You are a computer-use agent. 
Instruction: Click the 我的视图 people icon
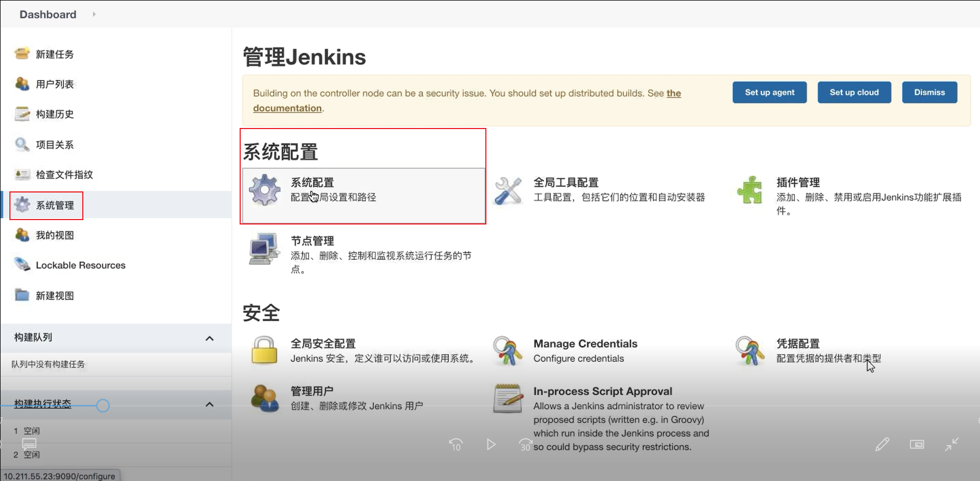click(x=22, y=235)
